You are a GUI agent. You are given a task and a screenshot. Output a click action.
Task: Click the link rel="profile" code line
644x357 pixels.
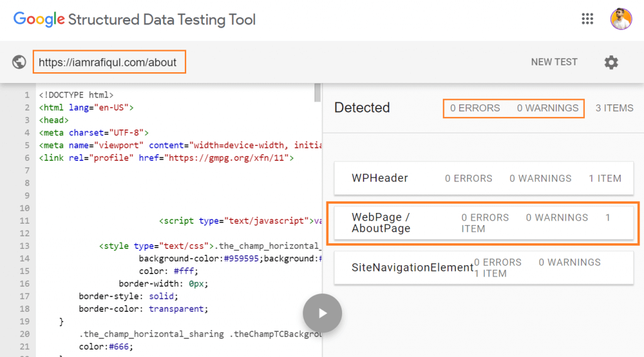(x=166, y=158)
